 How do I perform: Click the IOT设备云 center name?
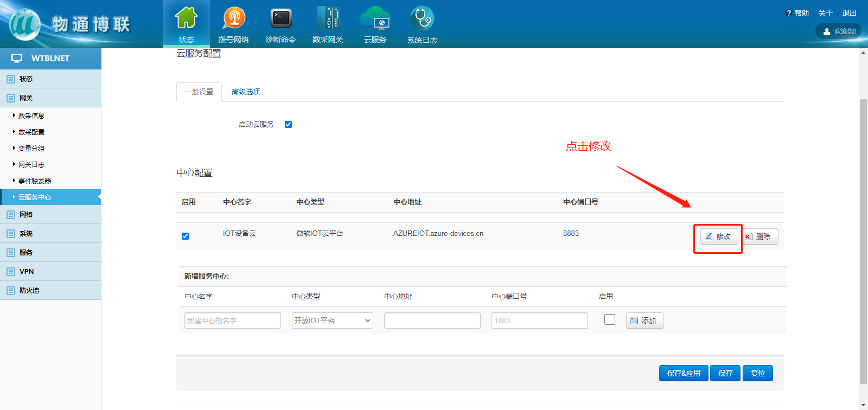[239, 234]
